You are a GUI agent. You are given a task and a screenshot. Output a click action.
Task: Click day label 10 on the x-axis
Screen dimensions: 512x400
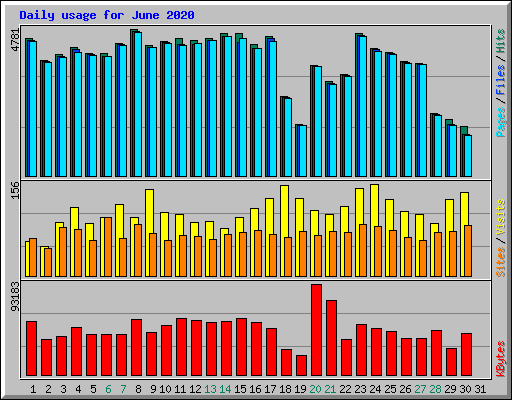165,389
